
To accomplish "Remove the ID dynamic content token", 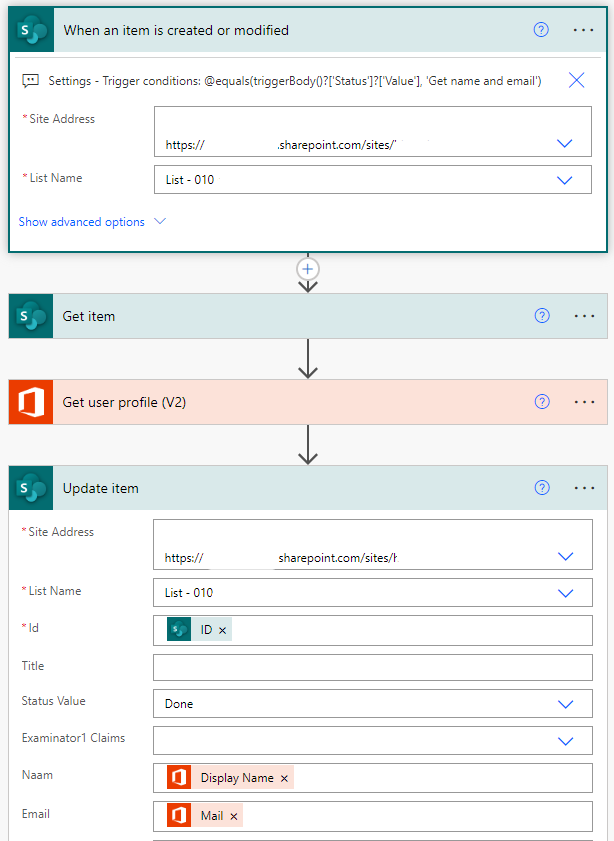I will (x=222, y=630).
